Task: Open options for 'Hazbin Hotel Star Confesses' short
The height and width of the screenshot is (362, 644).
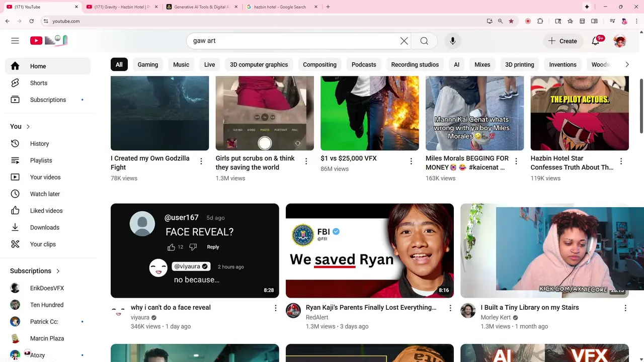Action: click(x=621, y=161)
